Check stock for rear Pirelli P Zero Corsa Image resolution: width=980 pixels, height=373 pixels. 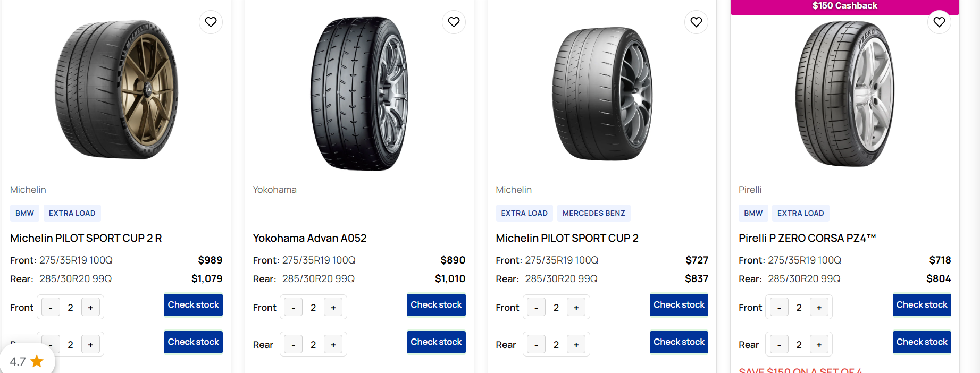(922, 342)
